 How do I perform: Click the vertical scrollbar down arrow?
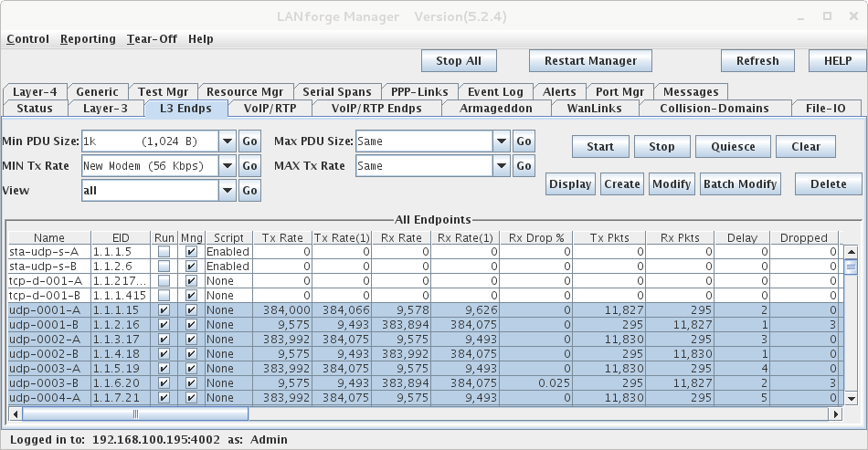click(x=851, y=398)
